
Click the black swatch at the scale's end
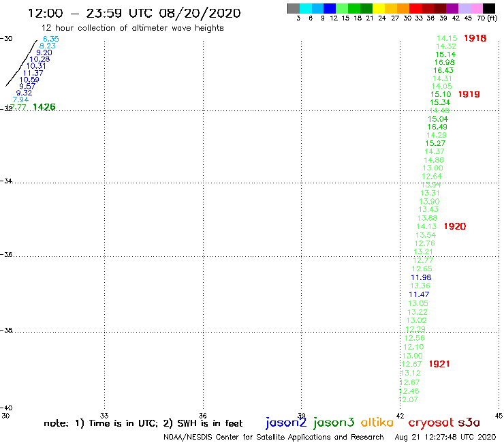point(488,8)
